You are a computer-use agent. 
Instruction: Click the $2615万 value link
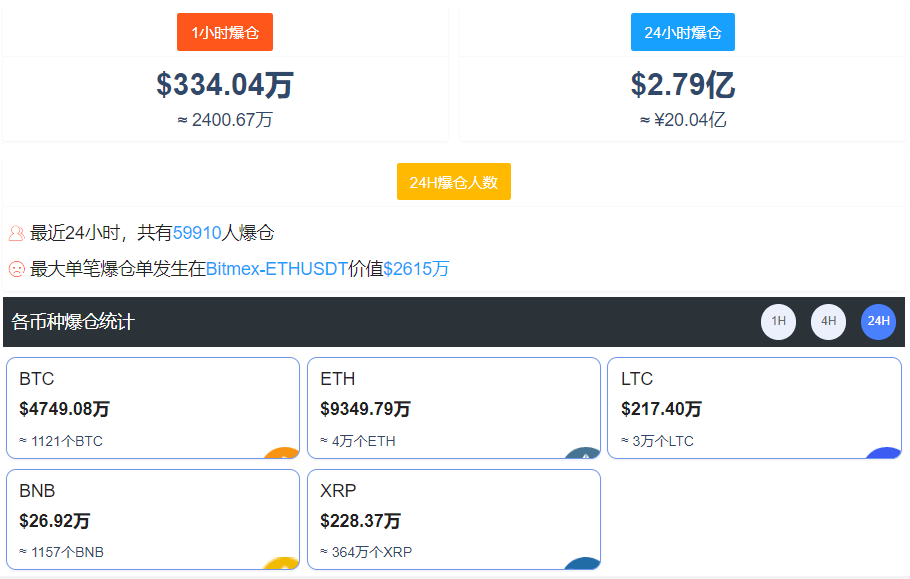tap(416, 269)
